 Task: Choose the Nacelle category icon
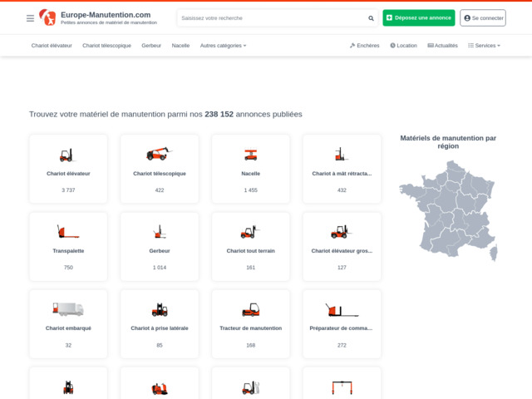[x=250, y=155]
